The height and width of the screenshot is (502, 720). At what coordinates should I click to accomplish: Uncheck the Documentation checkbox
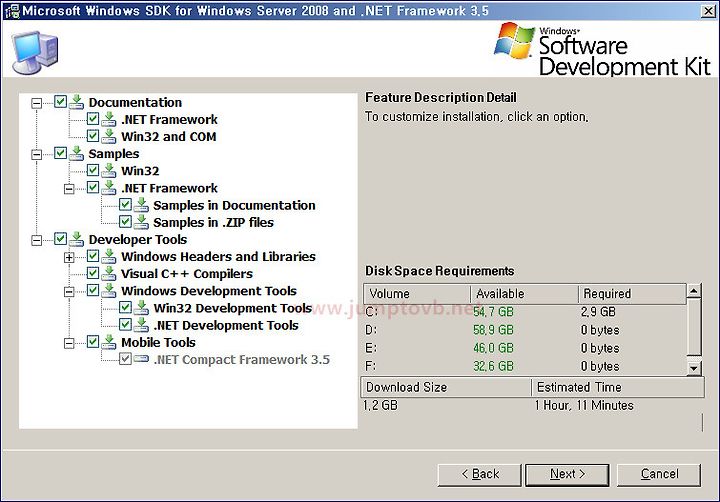[61, 101]
